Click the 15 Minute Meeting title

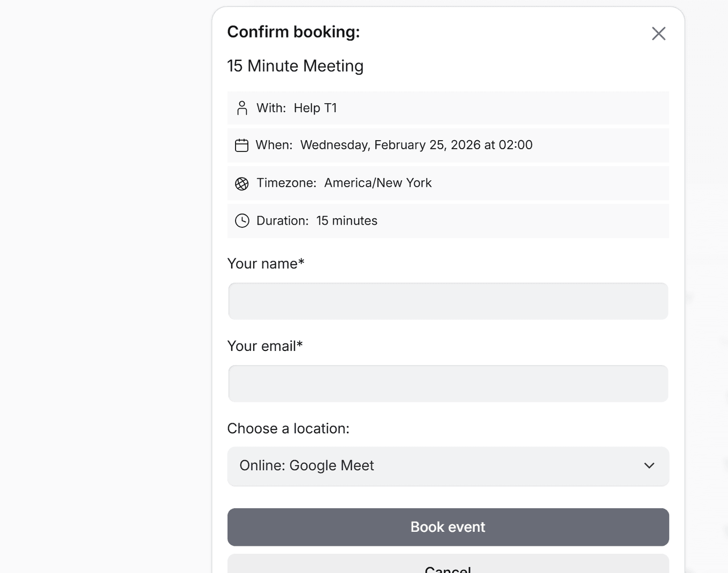pos(295,66)
